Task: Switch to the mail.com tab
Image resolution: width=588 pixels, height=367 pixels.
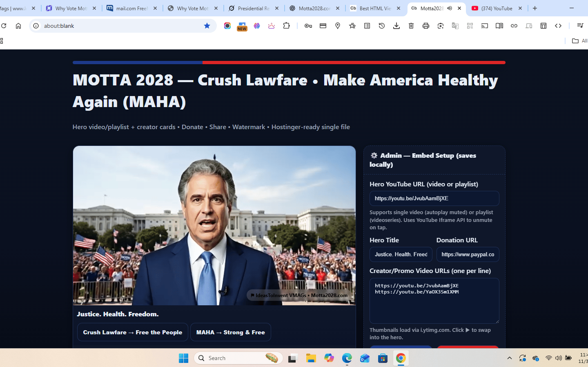Action: (x=132, y=8)
